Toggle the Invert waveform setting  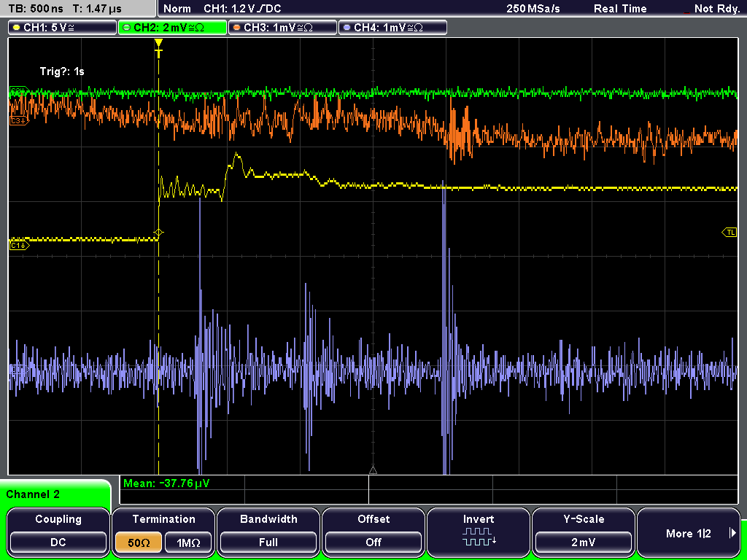tap(479, 532)
